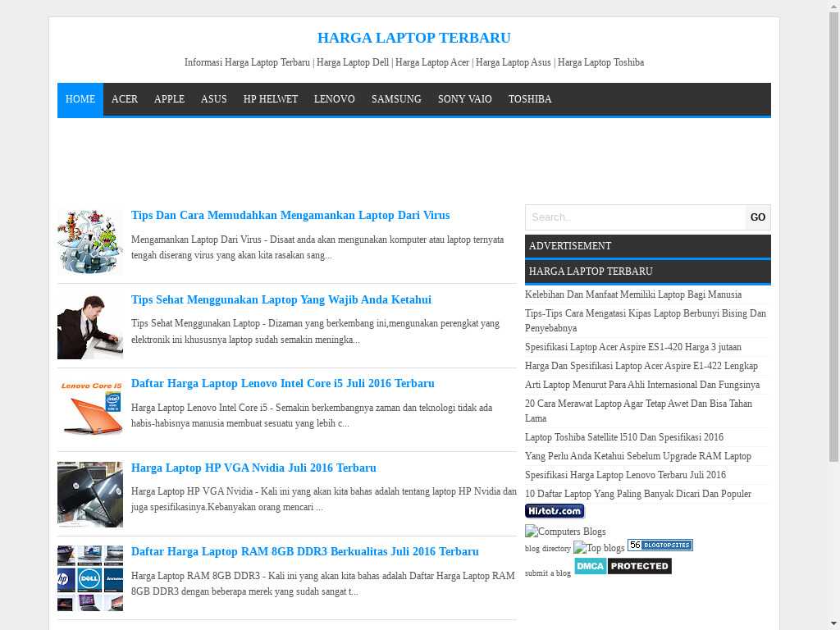The height and width of the screenshot is (630, 840).
Task: Click the Computers Blogs broken image
Action: [565, 532]
